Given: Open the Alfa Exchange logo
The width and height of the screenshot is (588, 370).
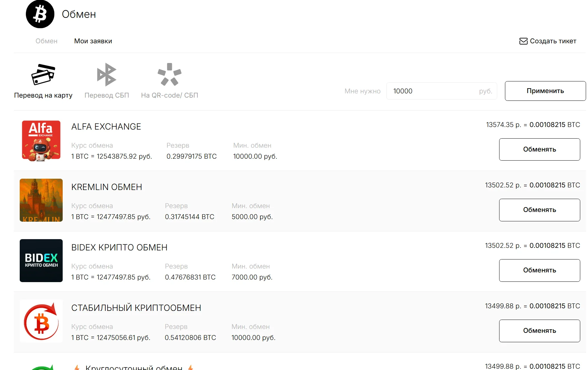Looking at the screenshot, I should pos(41,141).
